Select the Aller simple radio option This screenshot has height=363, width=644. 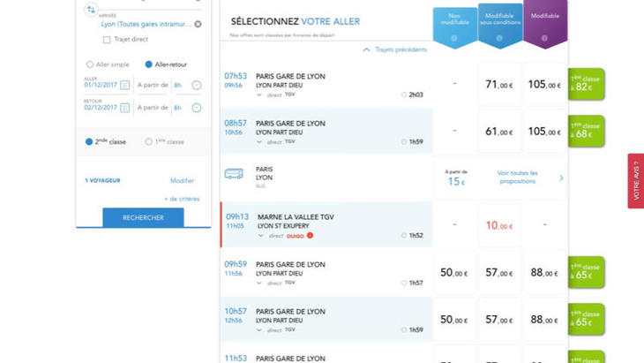pos(90,64)
